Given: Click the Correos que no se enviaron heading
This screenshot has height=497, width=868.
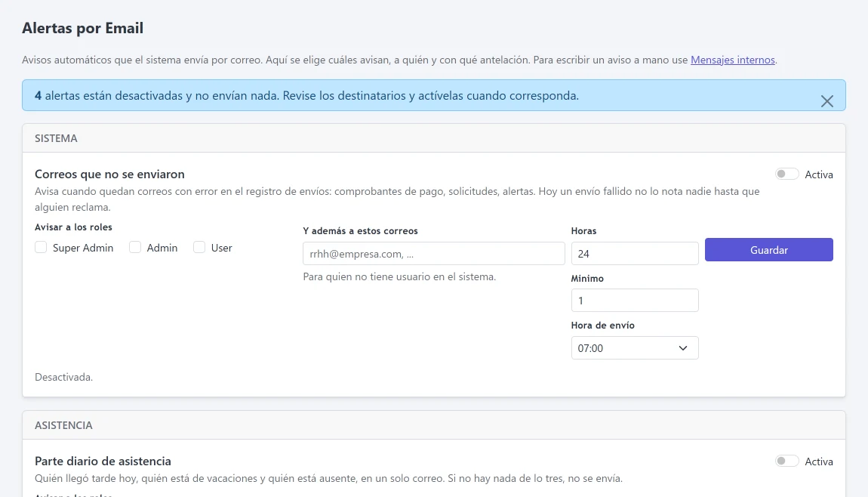Looking at the screenshot, I should coord(109,174).
